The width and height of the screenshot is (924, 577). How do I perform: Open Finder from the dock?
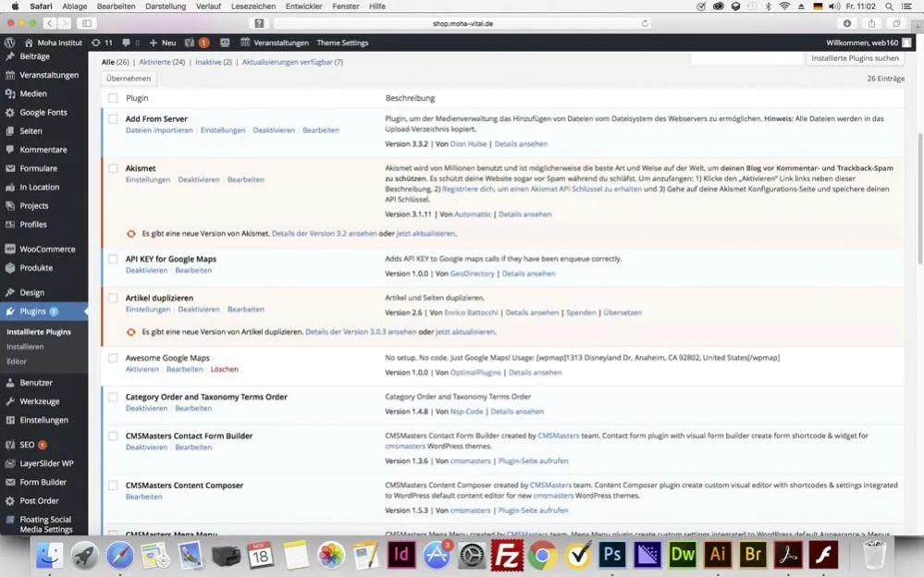[50, 555]
